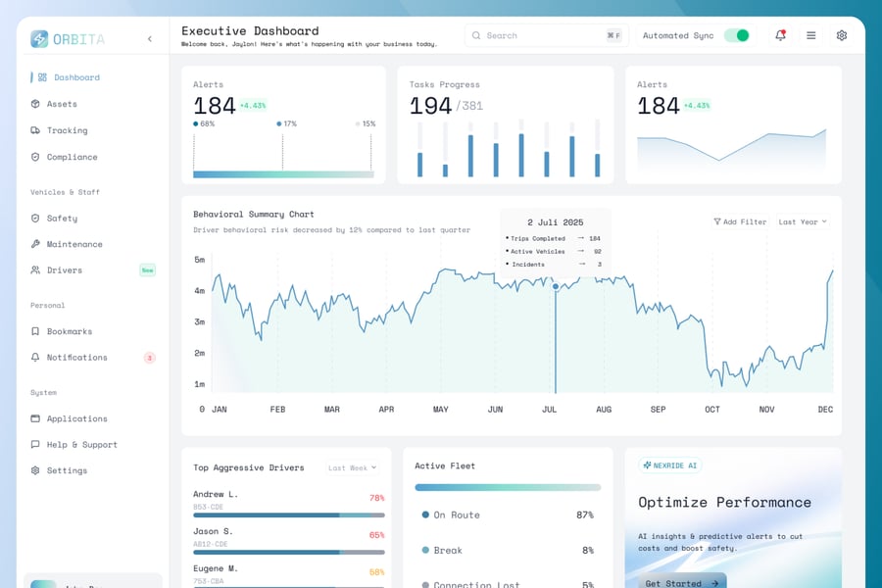The width and height of the screenshot is (882, 588).
Task: Toggle the Automated Sync switch
Action: [x=736, y=35]
